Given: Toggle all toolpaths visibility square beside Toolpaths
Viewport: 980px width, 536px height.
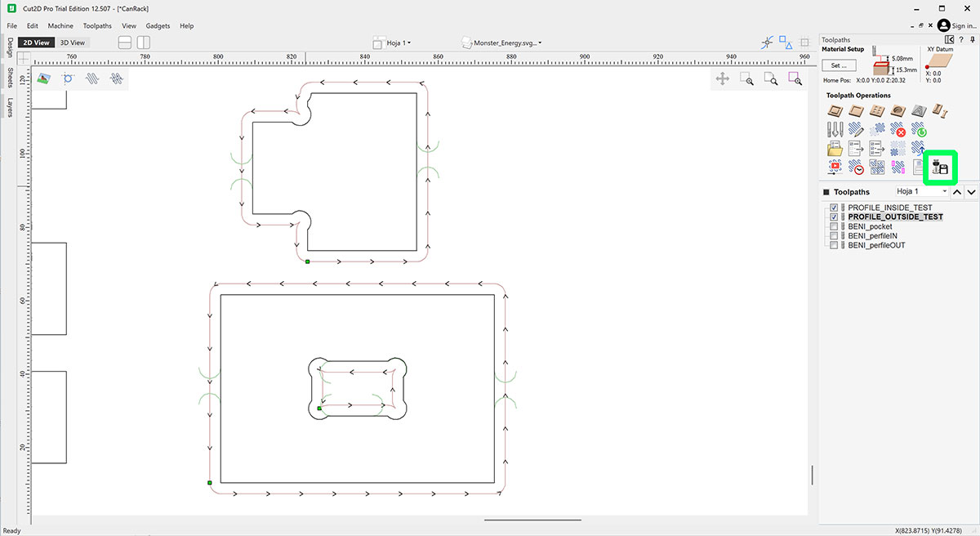Looking at the screenshot, I should click(x=826, y=192).
